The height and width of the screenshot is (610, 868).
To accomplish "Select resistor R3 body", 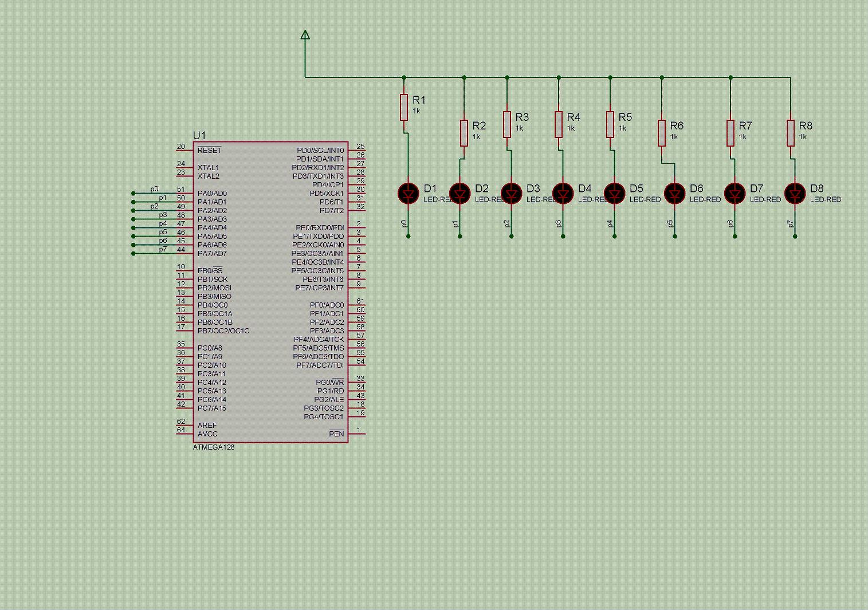I will 507,125.
